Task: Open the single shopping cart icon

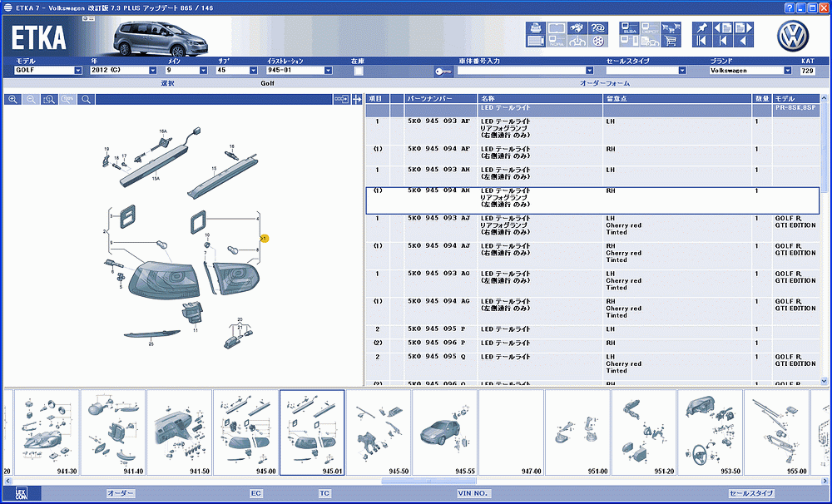Action: pos(671,41)
